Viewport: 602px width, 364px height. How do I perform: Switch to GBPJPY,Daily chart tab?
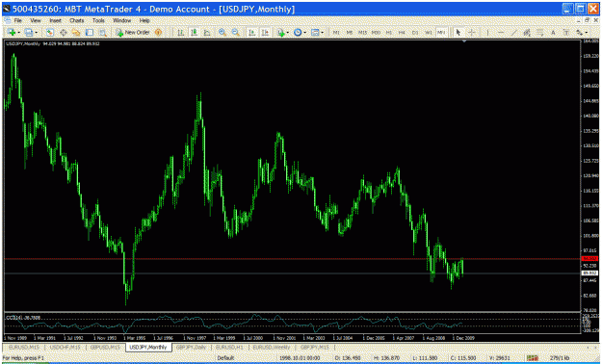191,347
